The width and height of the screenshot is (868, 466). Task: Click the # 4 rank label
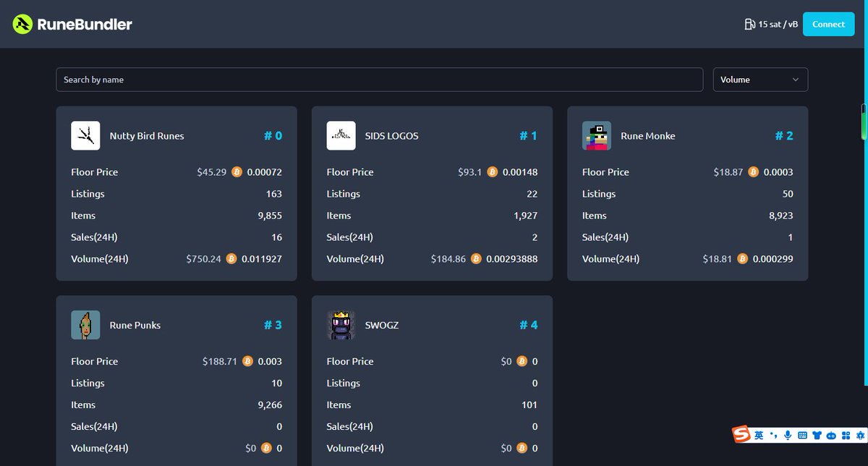point(529,326)
